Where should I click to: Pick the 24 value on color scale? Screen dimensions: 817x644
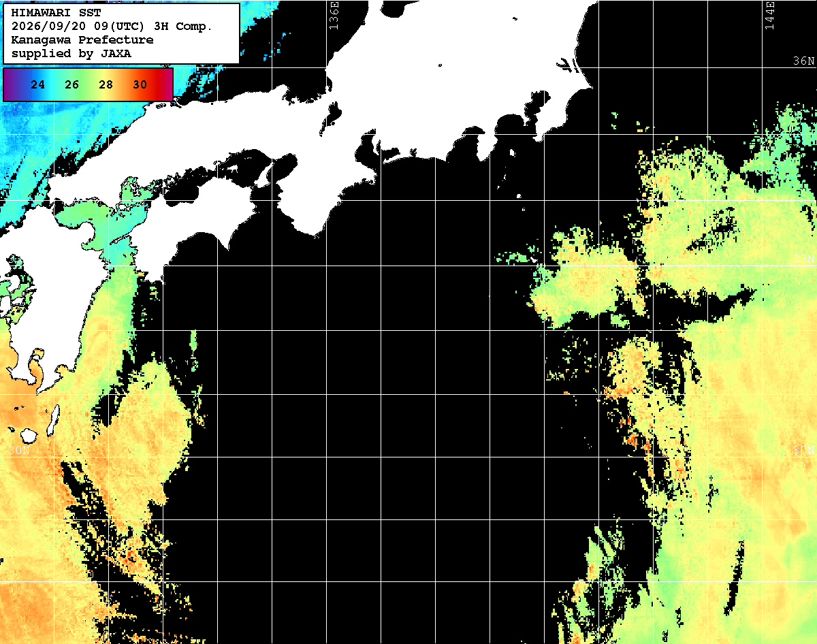pyautogui.click(x=38, y=85)
